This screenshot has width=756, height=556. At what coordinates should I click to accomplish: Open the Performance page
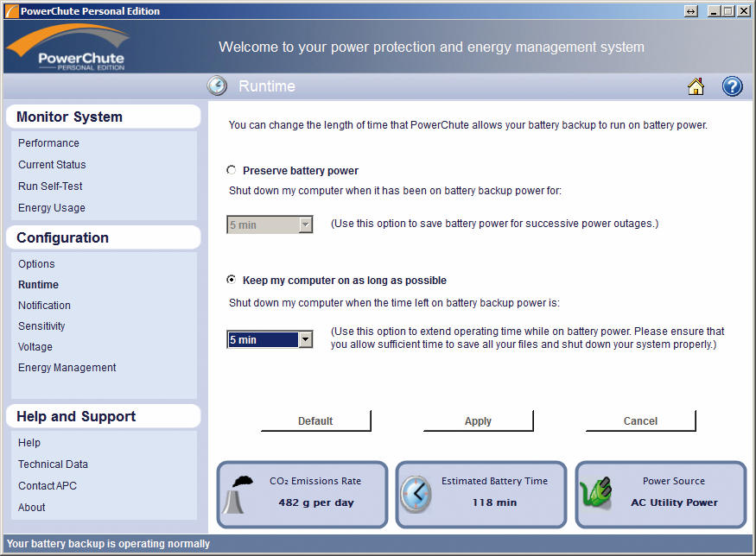click(48, 143)
